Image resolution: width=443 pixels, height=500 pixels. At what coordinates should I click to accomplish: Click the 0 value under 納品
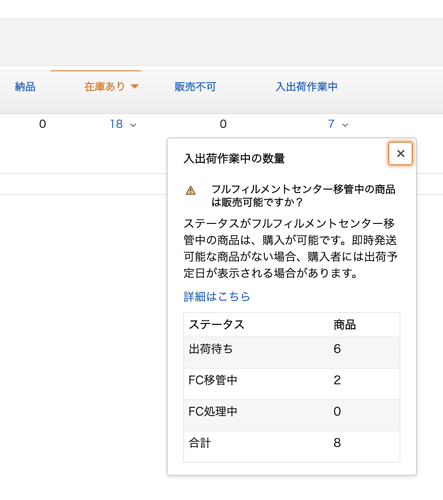42,124
